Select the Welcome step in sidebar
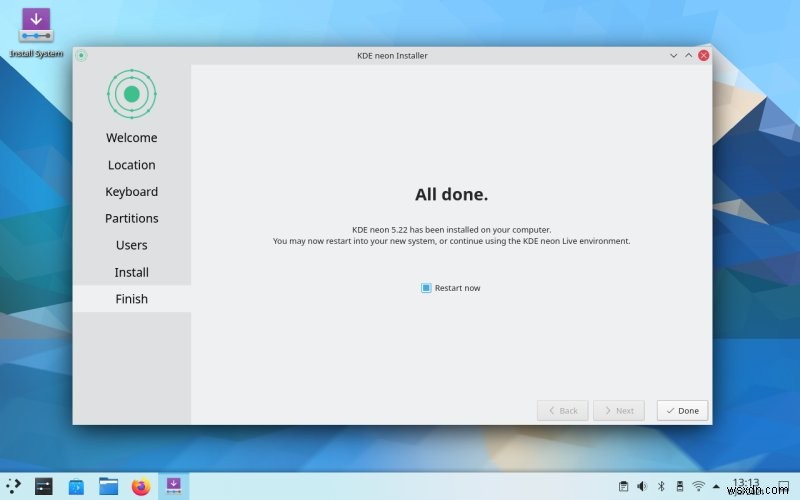 tap(132, 138)
